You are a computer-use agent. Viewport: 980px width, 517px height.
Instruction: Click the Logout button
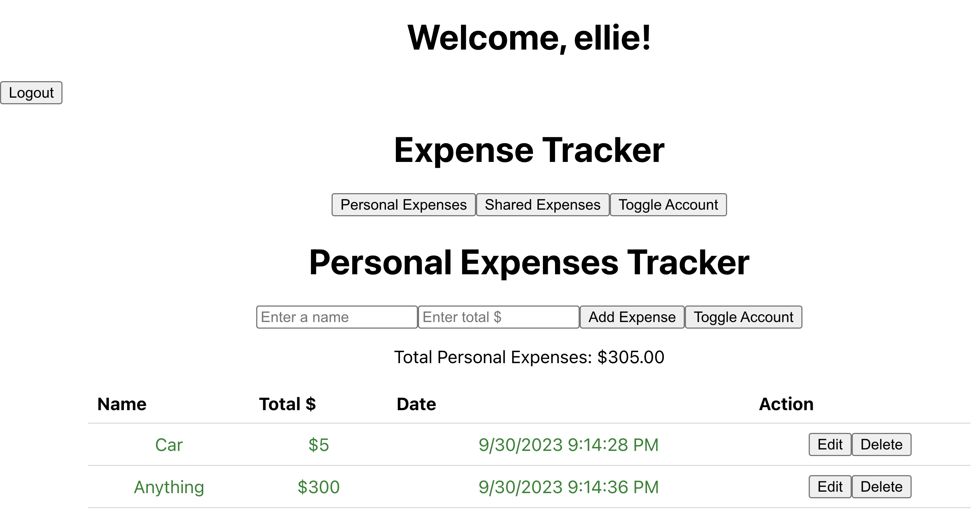tap(31, 93)
